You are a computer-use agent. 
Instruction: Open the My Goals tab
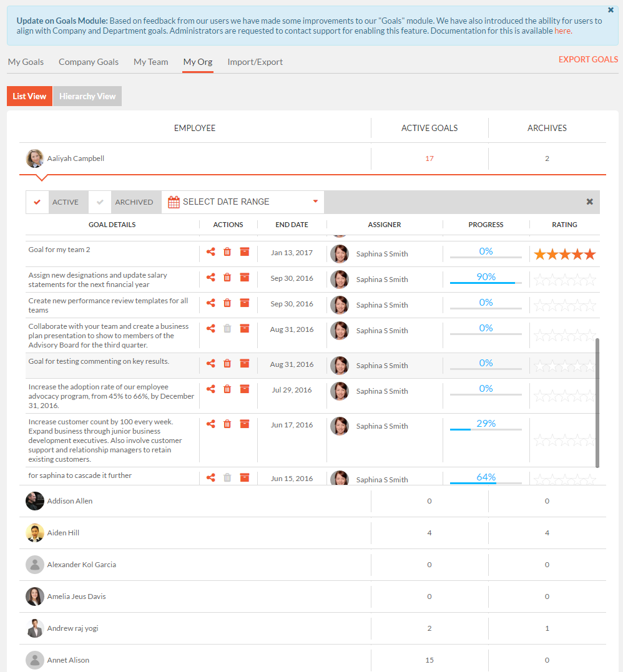tap(26, 62)
